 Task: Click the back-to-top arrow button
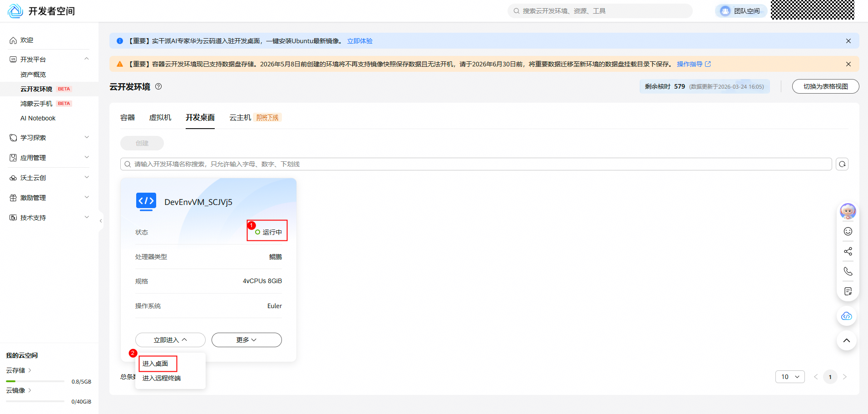click(847, 340)
